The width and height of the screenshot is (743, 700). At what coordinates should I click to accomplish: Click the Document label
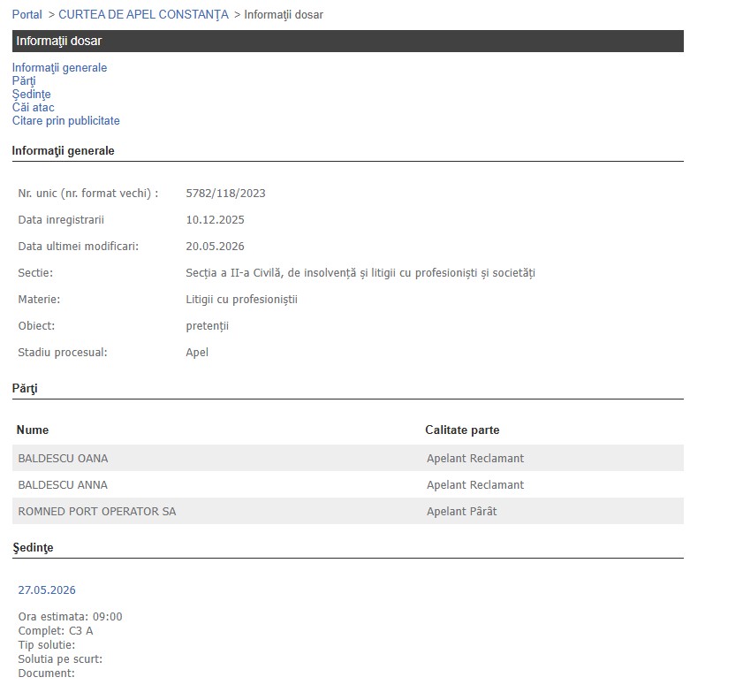(x=47, y=673)
